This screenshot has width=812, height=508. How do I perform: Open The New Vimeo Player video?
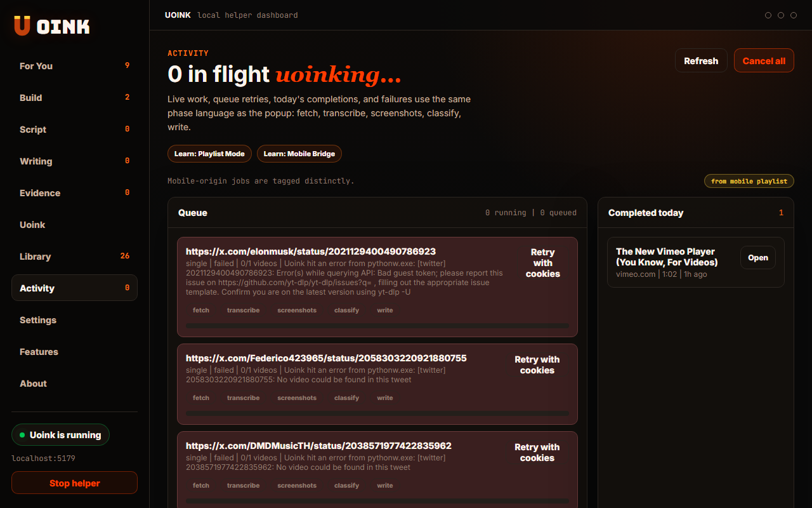pyautogui.click(x=758, y=257)
